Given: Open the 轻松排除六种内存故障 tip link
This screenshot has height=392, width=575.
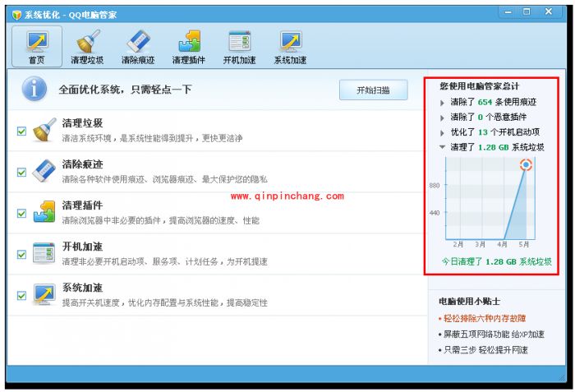Looking at the screenshot, I should coord(485,318).
